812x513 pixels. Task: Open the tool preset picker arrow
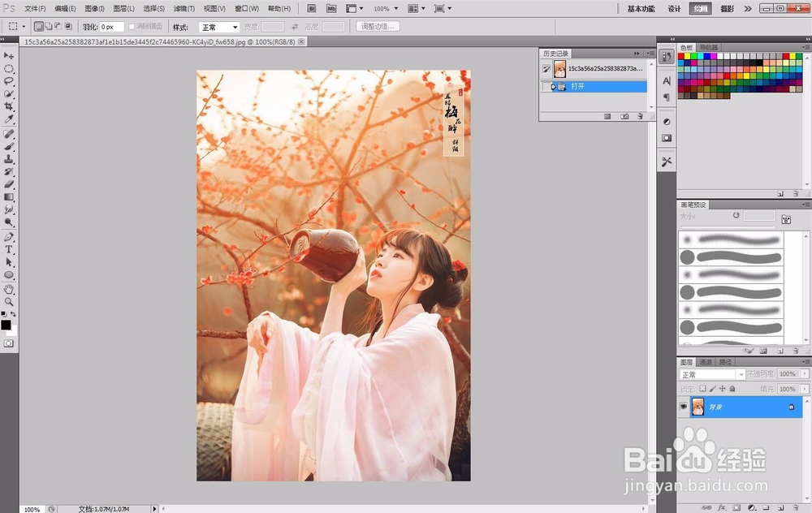point(24,27)
